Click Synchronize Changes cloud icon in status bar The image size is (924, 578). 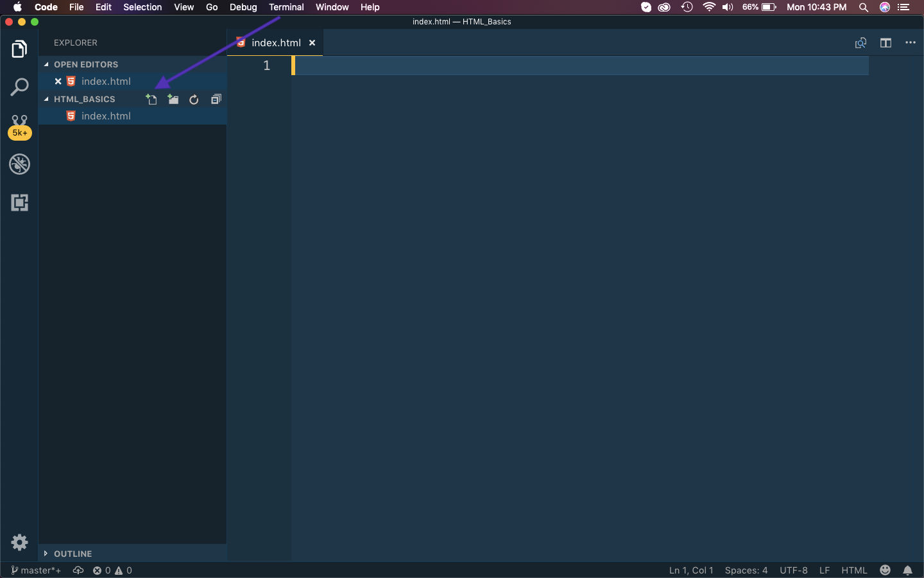(78, 570)
